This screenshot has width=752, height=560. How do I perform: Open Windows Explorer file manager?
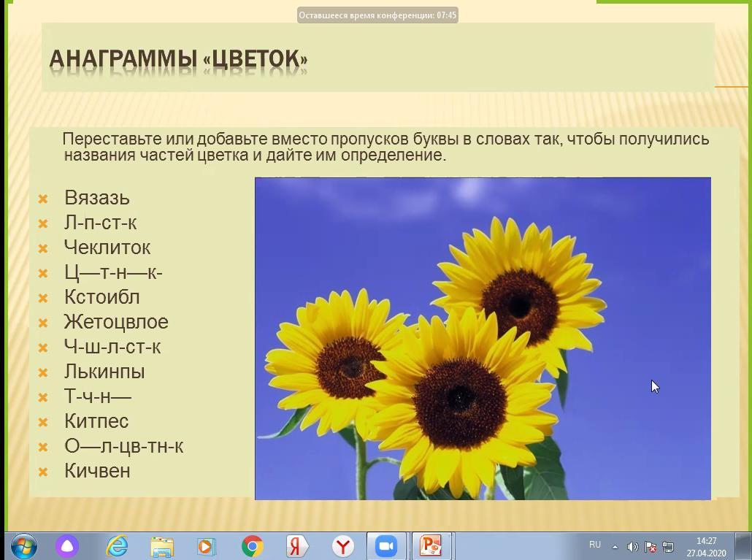(162, 547)
